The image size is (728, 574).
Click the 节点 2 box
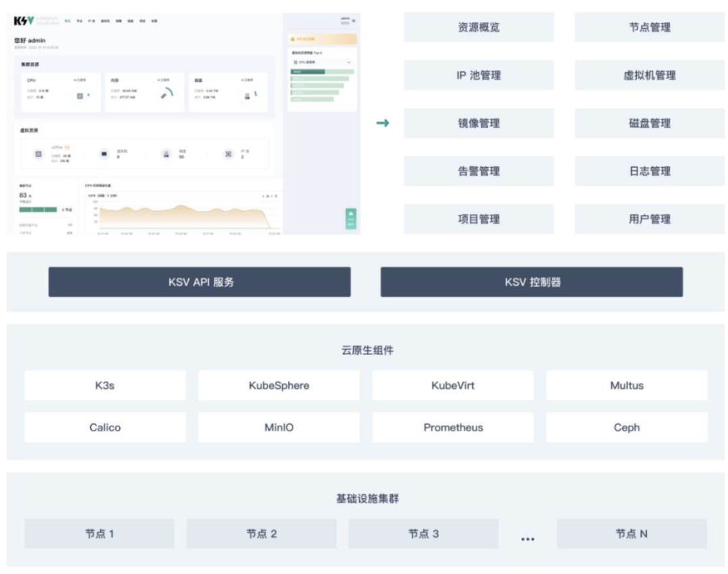pos(262,534)
